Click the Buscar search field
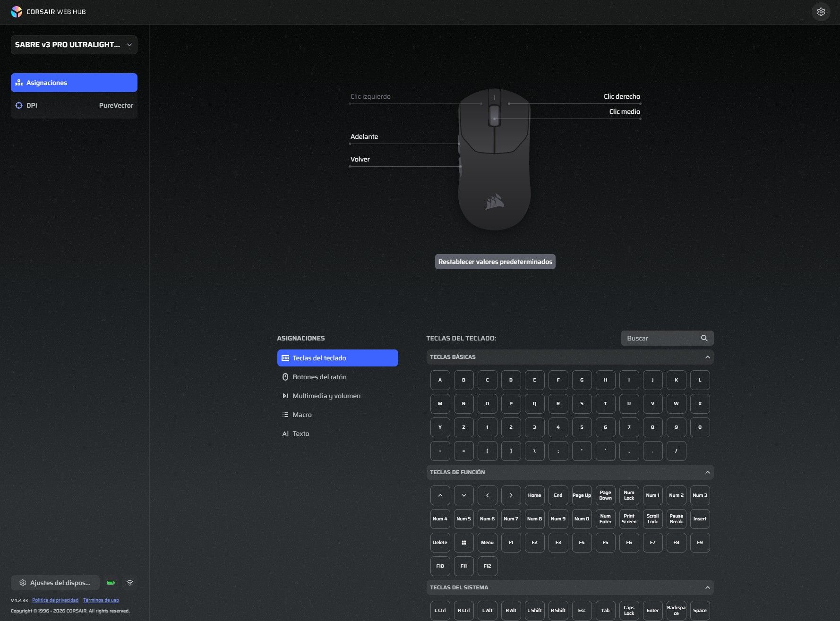Viewport: 840px width, 621px height. [x=667, y=338]
